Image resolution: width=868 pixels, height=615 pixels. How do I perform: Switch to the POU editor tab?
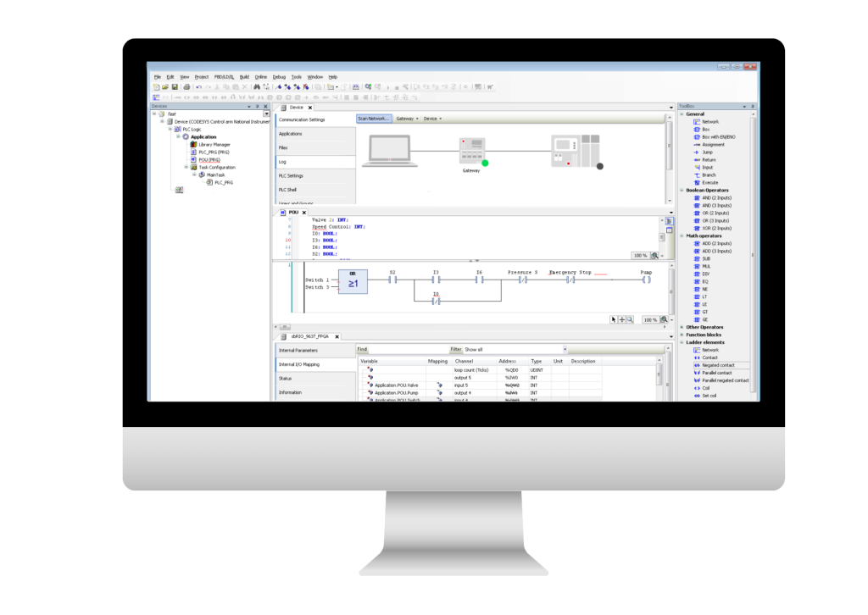tap(292, 213)
